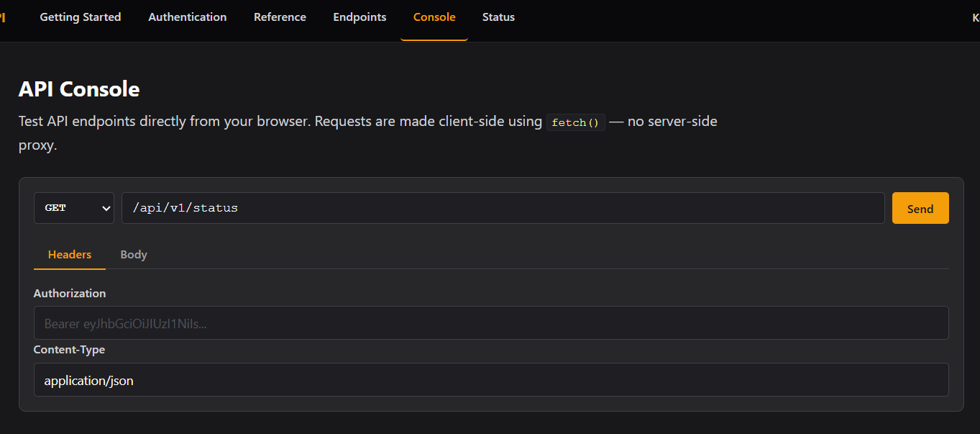
Task: Focus the Authorization Bearer token input
Action: [x=491, y=323]
